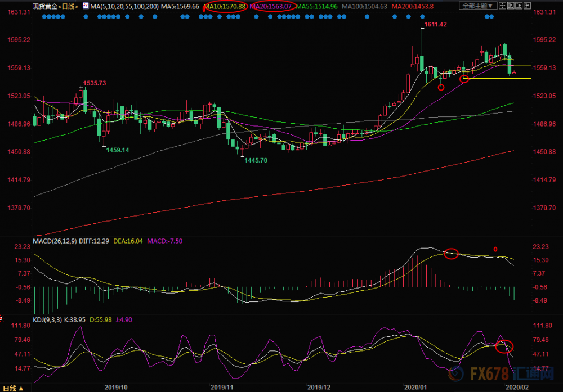Click the jump-to-start chart icon
Viewport: 563px width, 392px height.
[x=511, y=6]
